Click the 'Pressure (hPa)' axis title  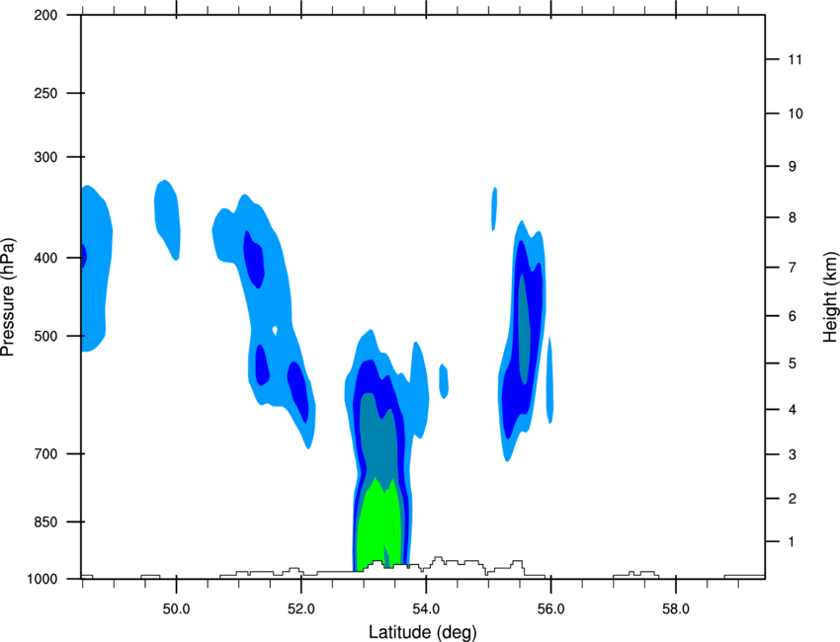[x=8, y=297]
